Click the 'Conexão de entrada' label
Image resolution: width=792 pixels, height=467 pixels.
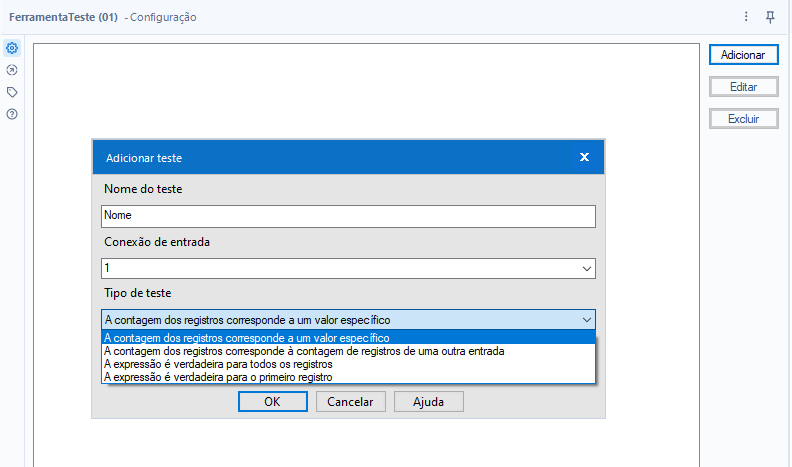tap(157, 242)
